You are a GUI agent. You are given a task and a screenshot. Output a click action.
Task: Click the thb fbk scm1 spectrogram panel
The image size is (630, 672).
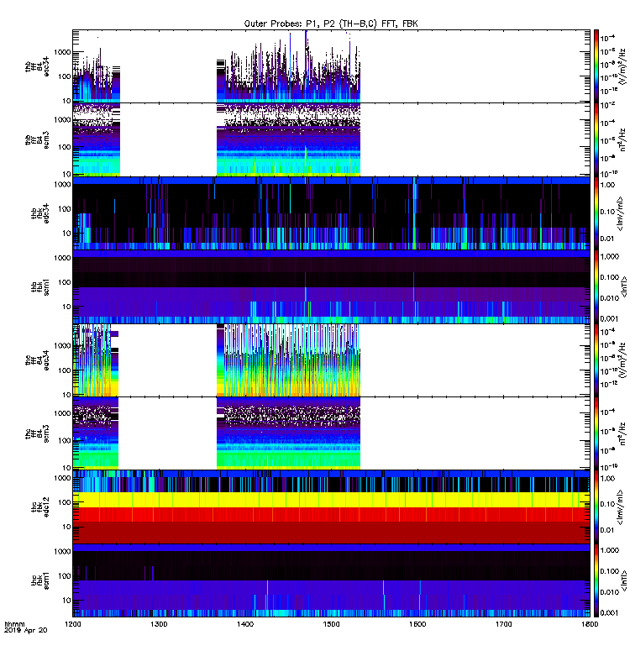pos(331,286)
